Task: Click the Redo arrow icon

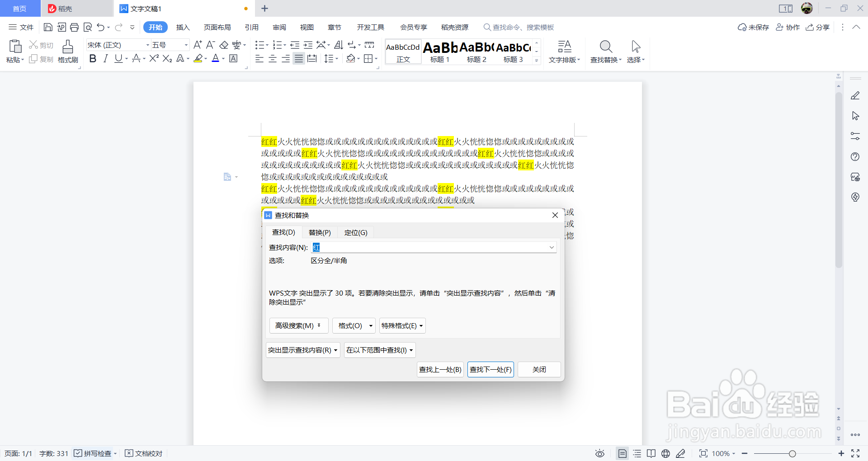Action: tap(118, 27)
